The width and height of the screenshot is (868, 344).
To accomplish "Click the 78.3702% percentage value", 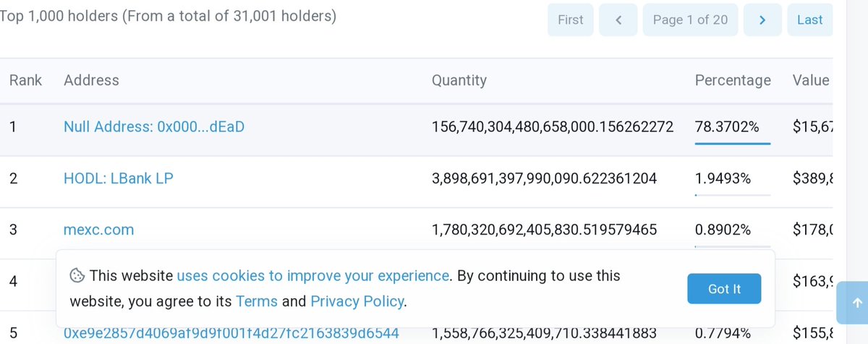I will (x=727, y=127).
